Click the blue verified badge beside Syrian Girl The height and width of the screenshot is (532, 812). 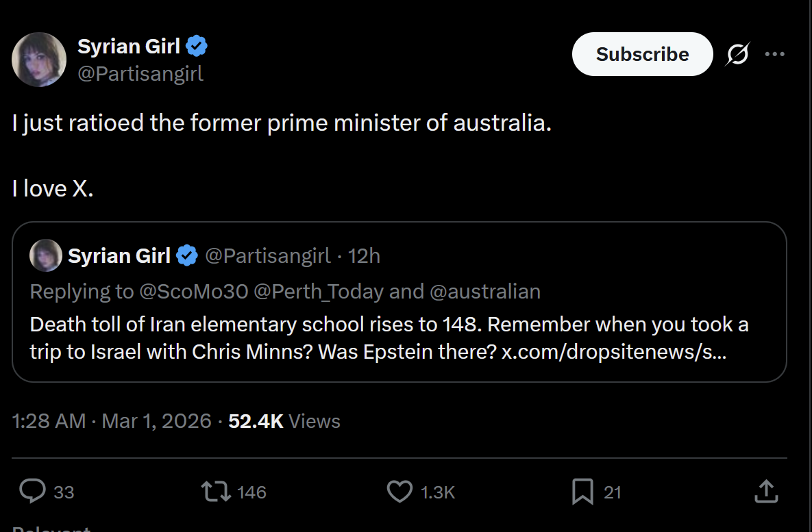click(x=197, y=47)
